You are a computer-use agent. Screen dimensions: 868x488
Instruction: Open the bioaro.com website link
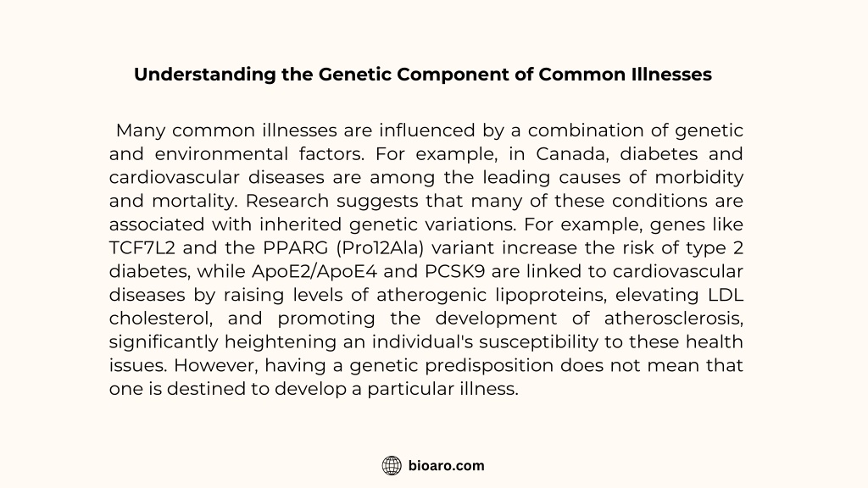pos(446,466)
